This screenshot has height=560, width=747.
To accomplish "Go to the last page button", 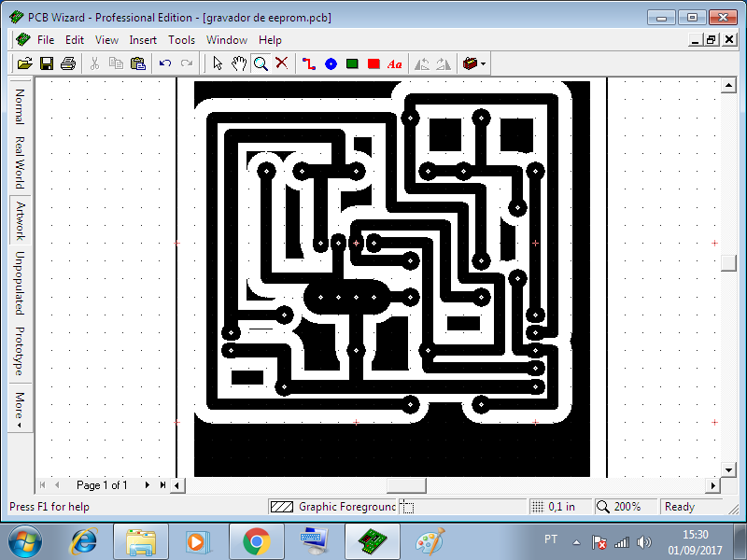I will pos(162,484).
